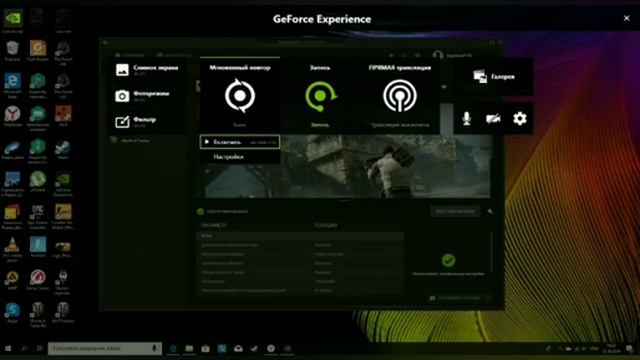The image size is (640, 360).
Task: Open Epic Games Launcher desktop shortcut
Action: point(38,216)
